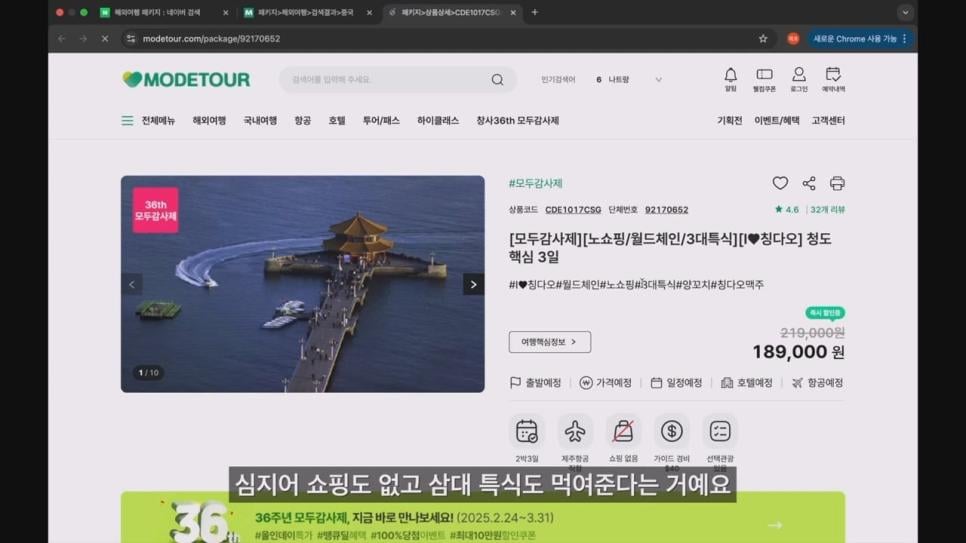The image size is (966, 543).
Task: Open the discount coupon icon
Action: click(764, 76)
